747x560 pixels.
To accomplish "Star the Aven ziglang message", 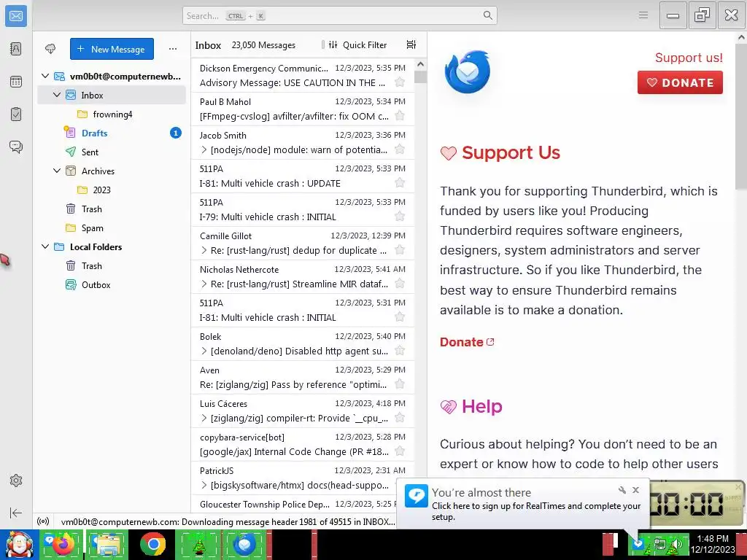I will pyautogui.click(x=400, y=384).
